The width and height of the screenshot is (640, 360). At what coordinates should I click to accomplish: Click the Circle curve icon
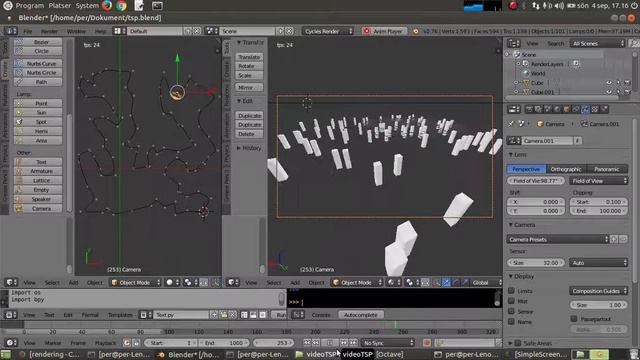tap(19, 51)
